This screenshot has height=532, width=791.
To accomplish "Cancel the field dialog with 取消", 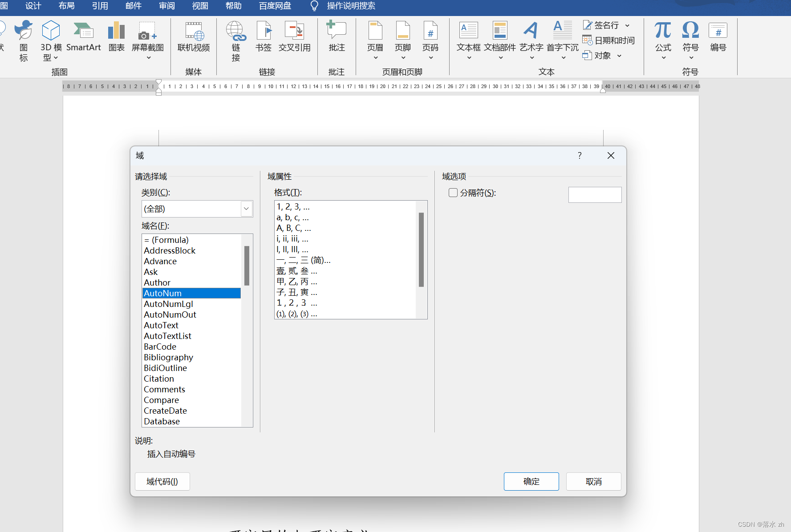I will point(593,481).
